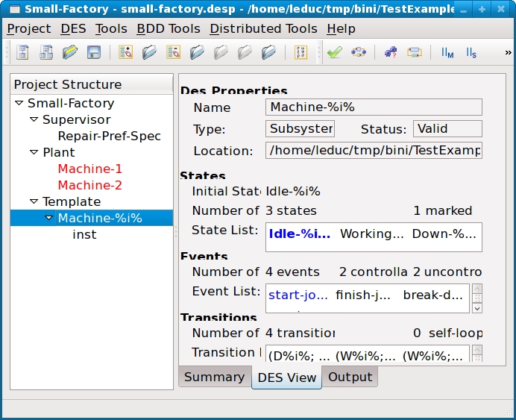Click the icon right of green checkmark

(x=359, y=52)
